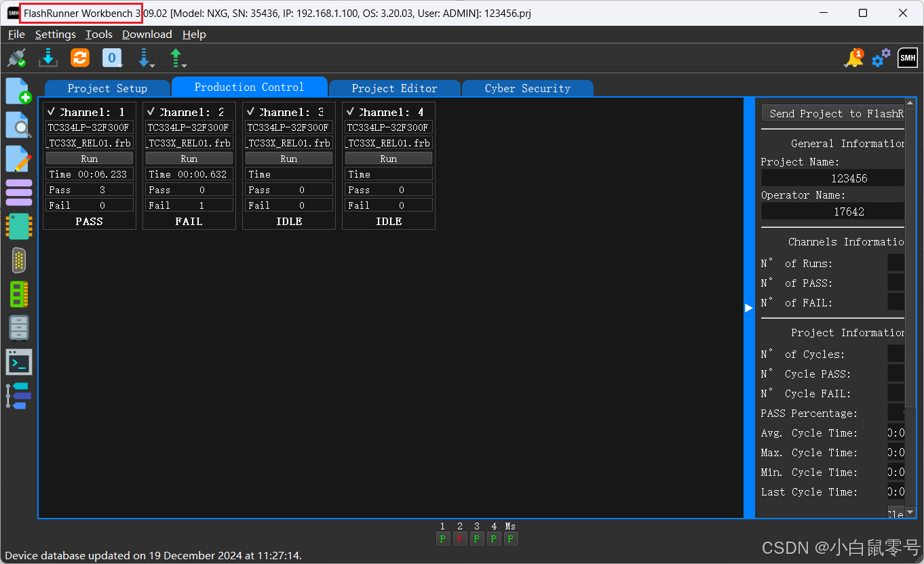Screen dimensions: 924x564
Task: Select the terminal console icon in sidebar
Action: pyautogui.click(x=18, y=361)
